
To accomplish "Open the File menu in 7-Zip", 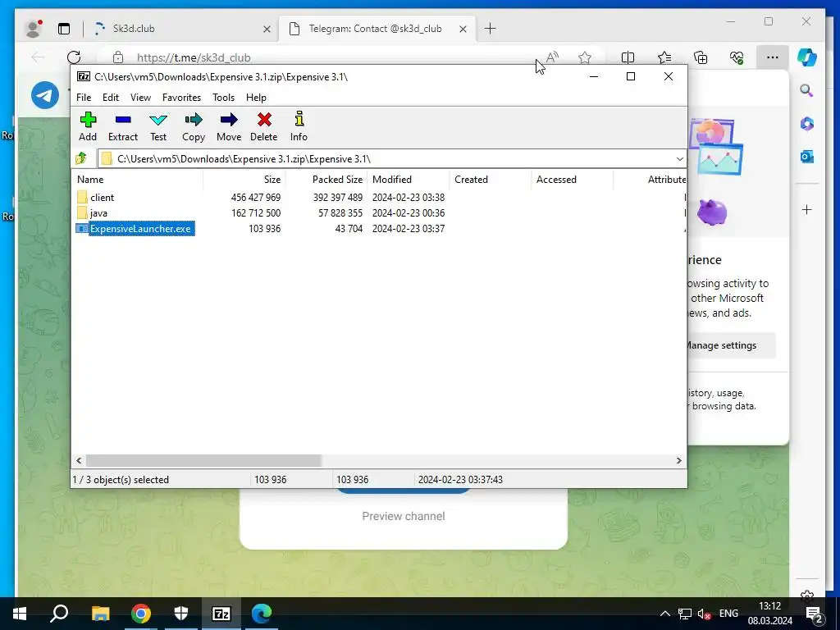I will pyautogui.click(x=84, y=98).
